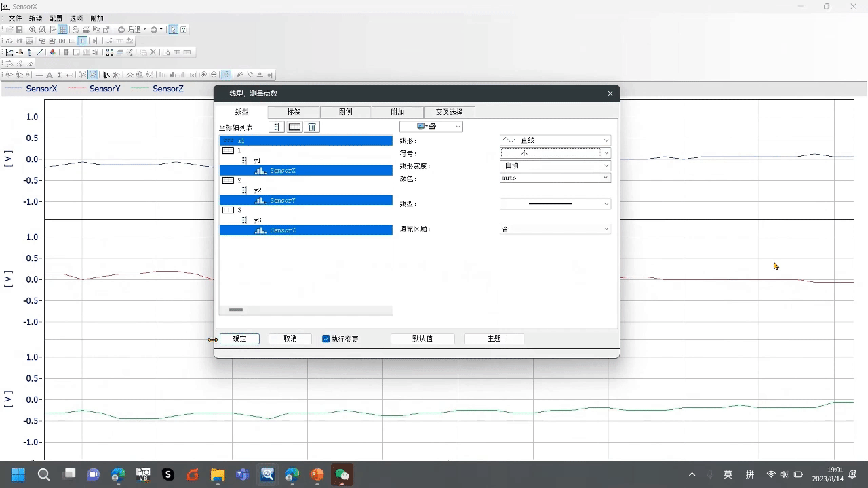Open the 颜色 color dropdown set to auto
This screenshot has height=488, width=868.
tap(555, 178)
